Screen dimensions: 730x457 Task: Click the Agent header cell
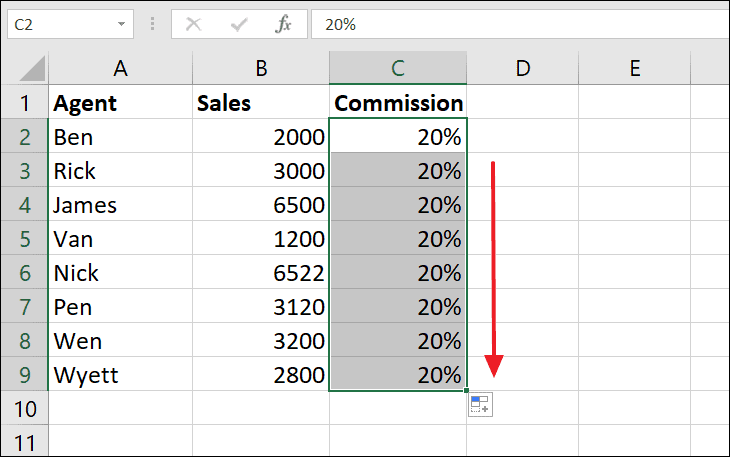pos(120,103)
